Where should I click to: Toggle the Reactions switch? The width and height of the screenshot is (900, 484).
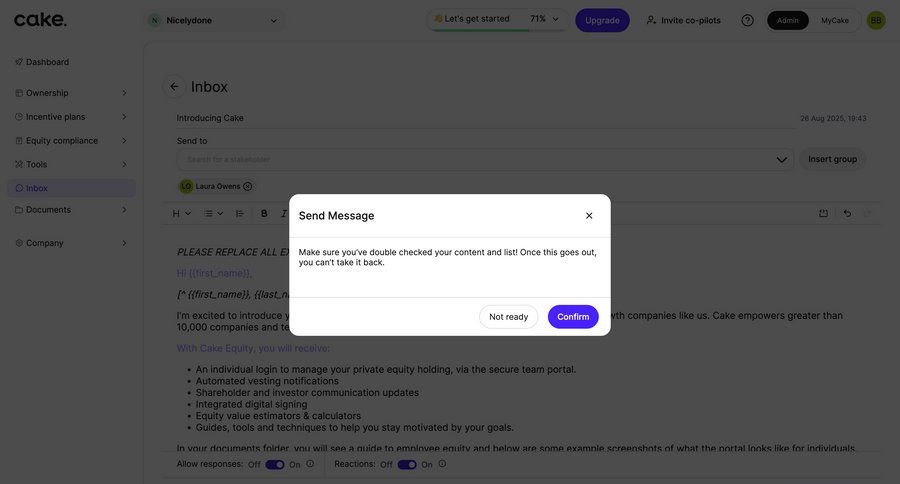407,464
